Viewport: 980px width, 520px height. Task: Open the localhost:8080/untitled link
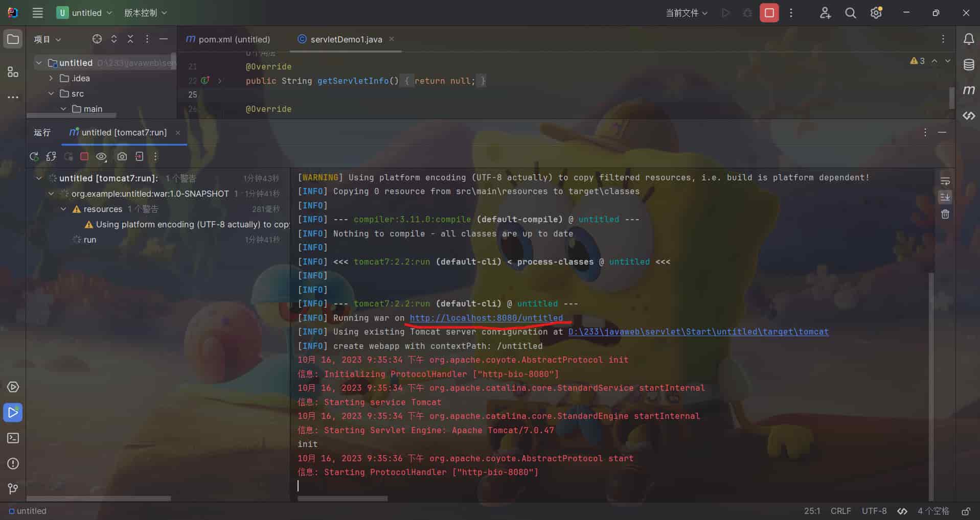click(486, 318)
